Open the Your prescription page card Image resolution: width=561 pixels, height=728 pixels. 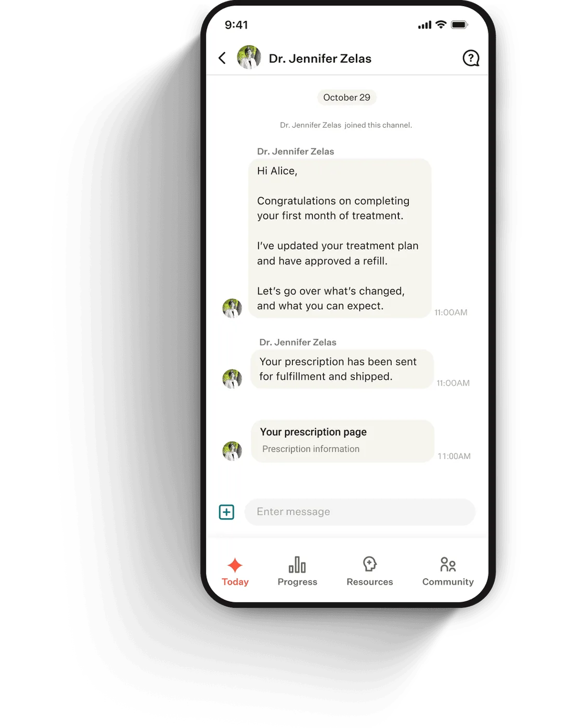click(342, 441)
